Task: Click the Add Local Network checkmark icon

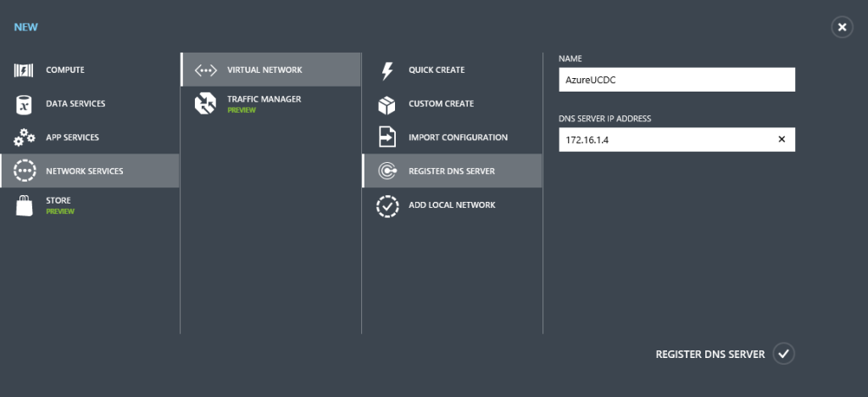Action: pos(387,205)
